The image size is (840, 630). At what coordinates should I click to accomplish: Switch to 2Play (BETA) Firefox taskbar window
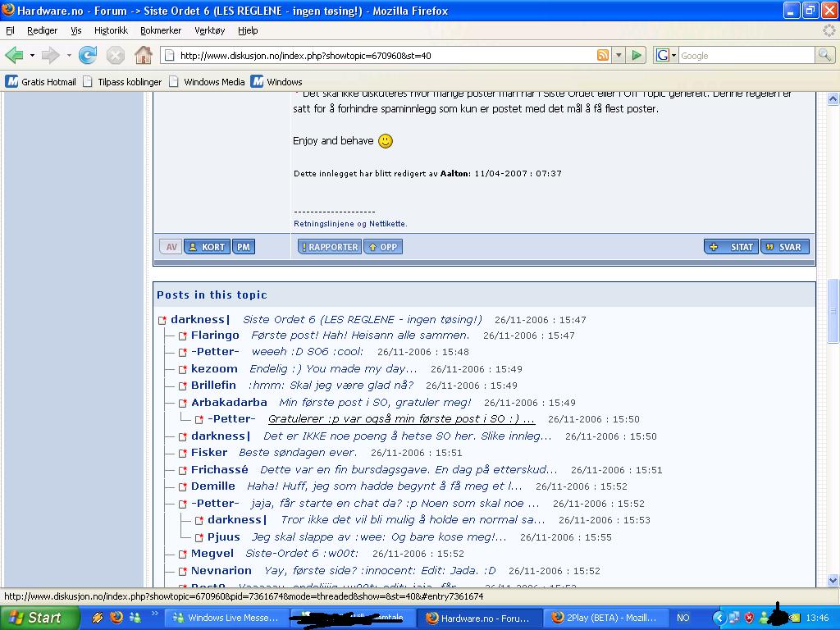(605, 618)
